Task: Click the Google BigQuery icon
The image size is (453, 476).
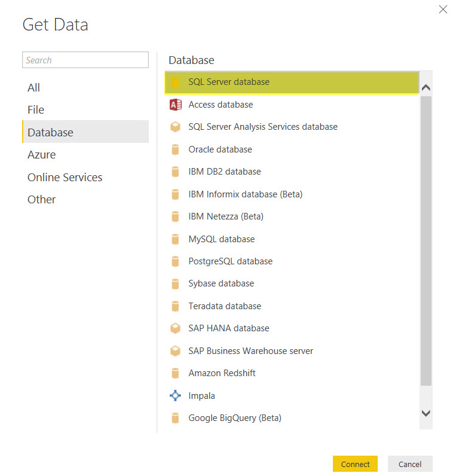Action: (x=175, y=418)
